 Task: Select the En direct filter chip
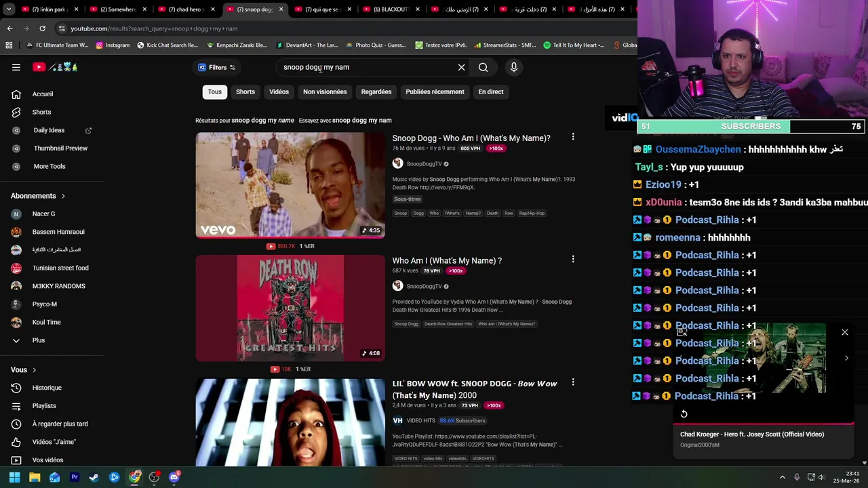coord(491,91)
